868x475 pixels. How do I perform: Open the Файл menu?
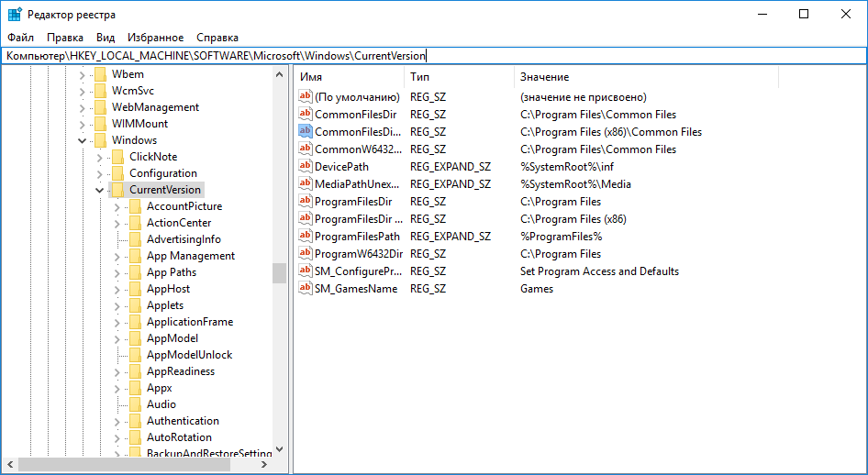[x=20, y=38]
